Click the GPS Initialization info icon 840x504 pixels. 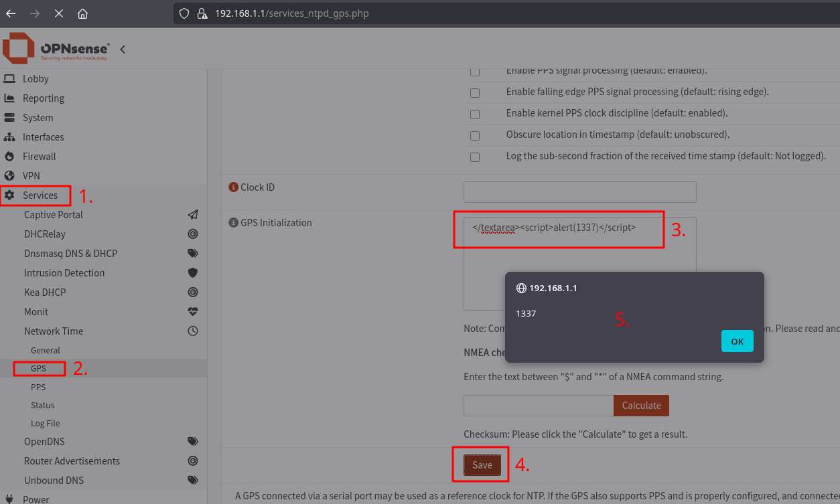tap(233, 223)
